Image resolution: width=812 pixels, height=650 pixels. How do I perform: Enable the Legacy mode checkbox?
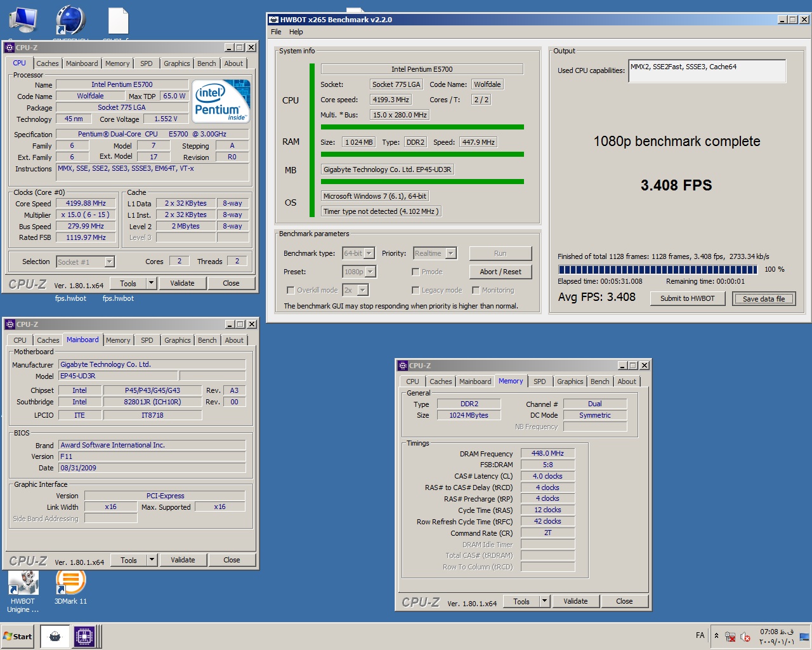416,290
